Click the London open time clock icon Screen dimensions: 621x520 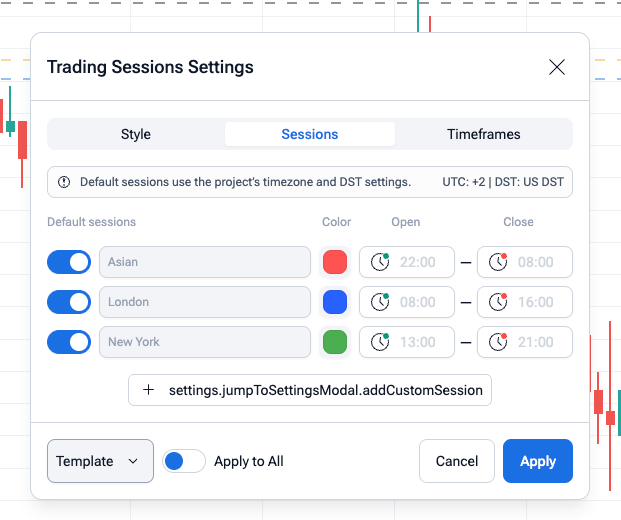click(x=380, y=302)
